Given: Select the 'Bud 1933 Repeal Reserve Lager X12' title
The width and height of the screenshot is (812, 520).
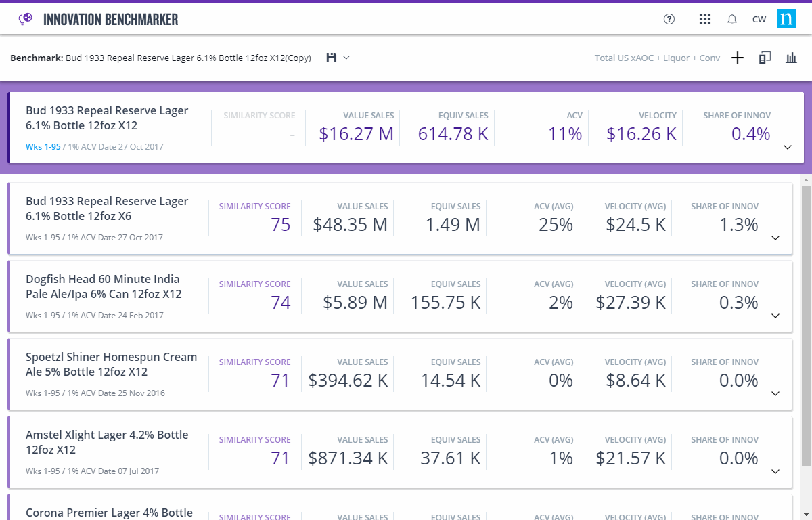Looking at the screenshot, I should pyautogui.click(x=107, y=118).
